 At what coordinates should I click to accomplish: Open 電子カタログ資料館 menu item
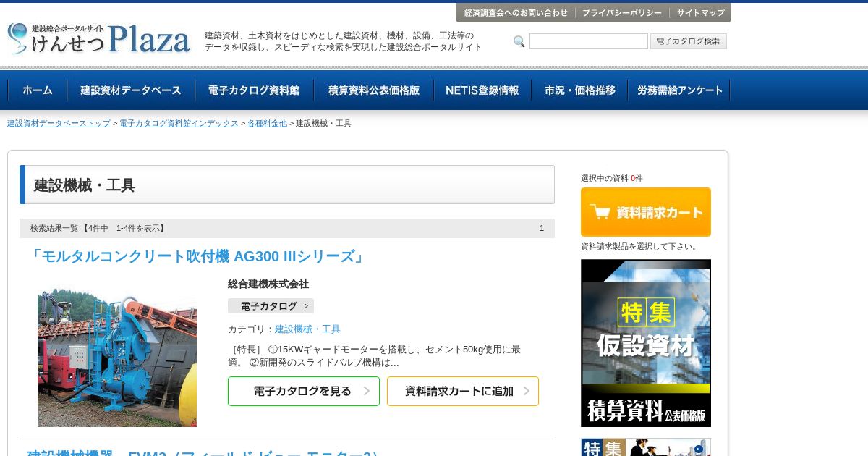(254, 90)
